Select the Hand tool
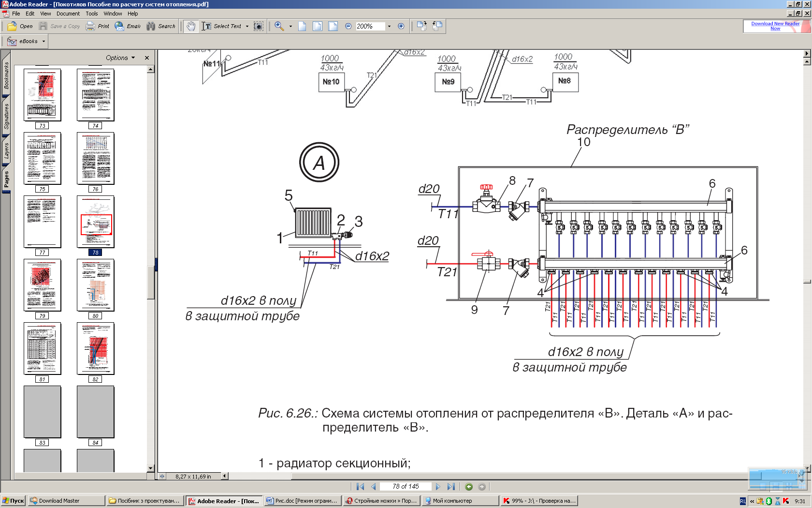This screenshot has height=508, width=812. point(191,26)
